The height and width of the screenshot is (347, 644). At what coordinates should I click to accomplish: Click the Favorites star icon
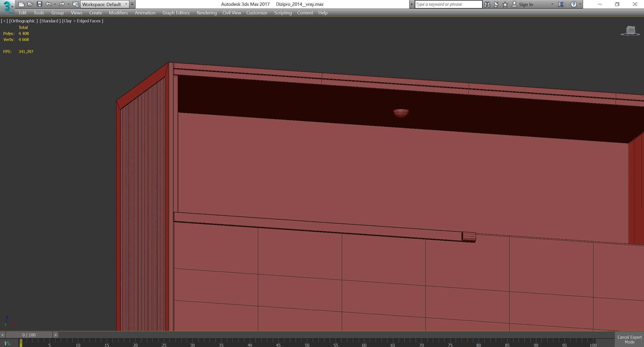pos(505,4)
